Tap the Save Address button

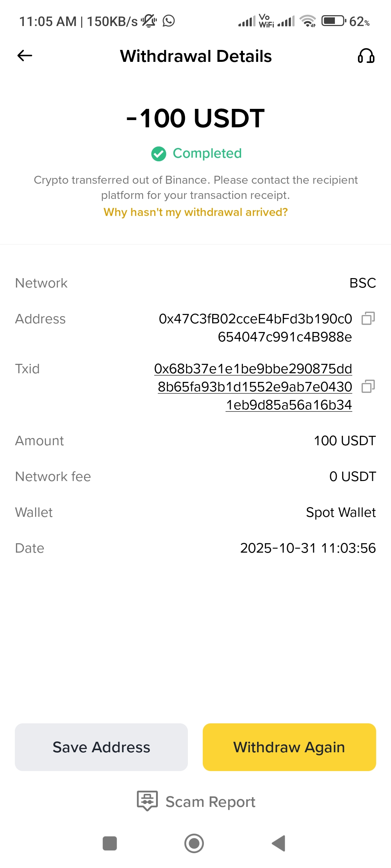click(x=101, y=747)
